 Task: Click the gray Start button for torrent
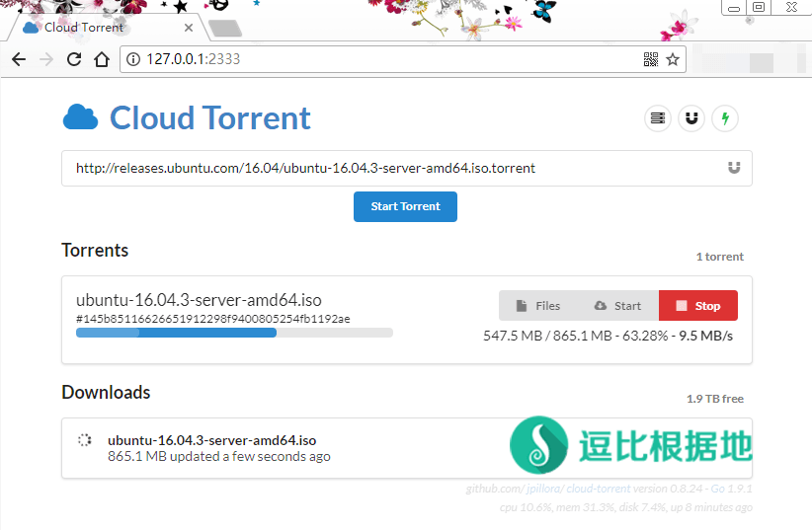617,306
